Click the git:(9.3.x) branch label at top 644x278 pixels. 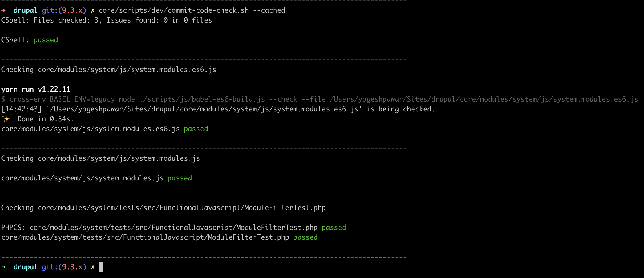click(x=64, y=10)
